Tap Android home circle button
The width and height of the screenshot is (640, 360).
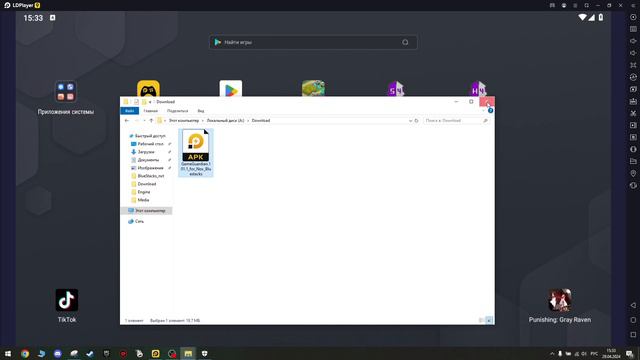coord(633,320)
